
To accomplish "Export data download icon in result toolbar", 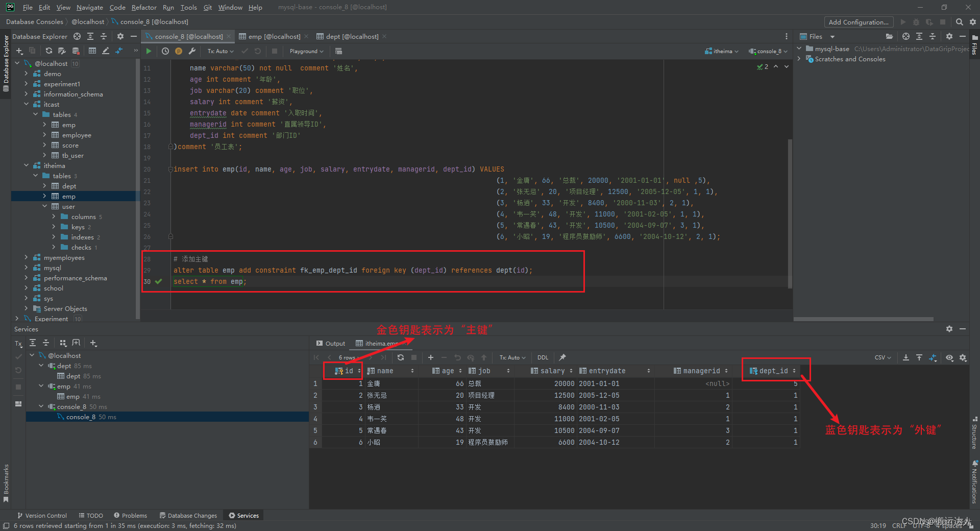I will [x=906, y=357].
